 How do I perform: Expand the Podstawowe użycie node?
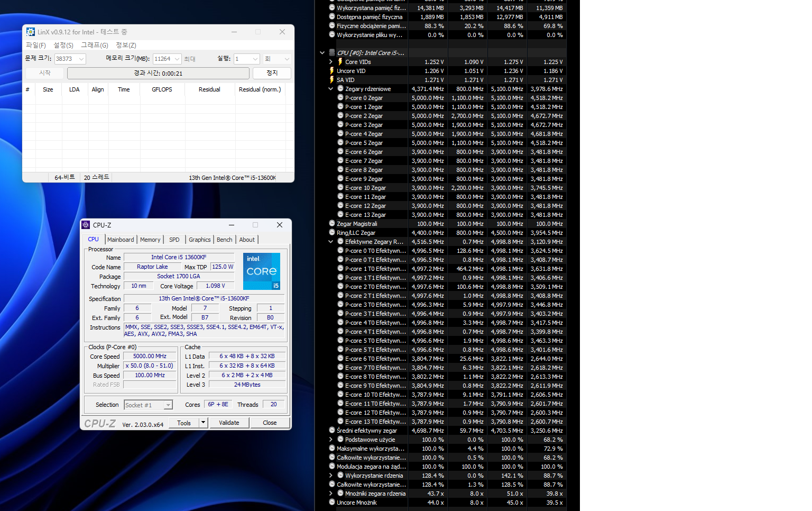(x=331, y=440)
